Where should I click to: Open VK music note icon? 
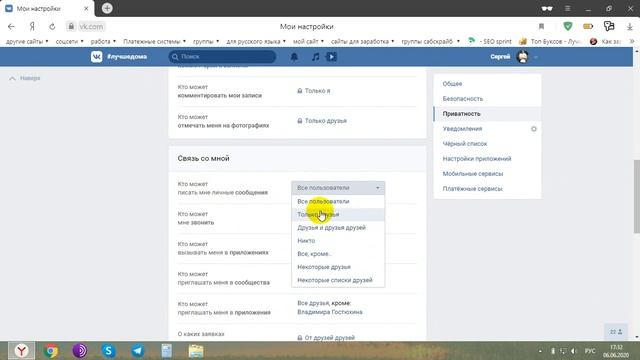pyautogui.click(x=316, y=57)
